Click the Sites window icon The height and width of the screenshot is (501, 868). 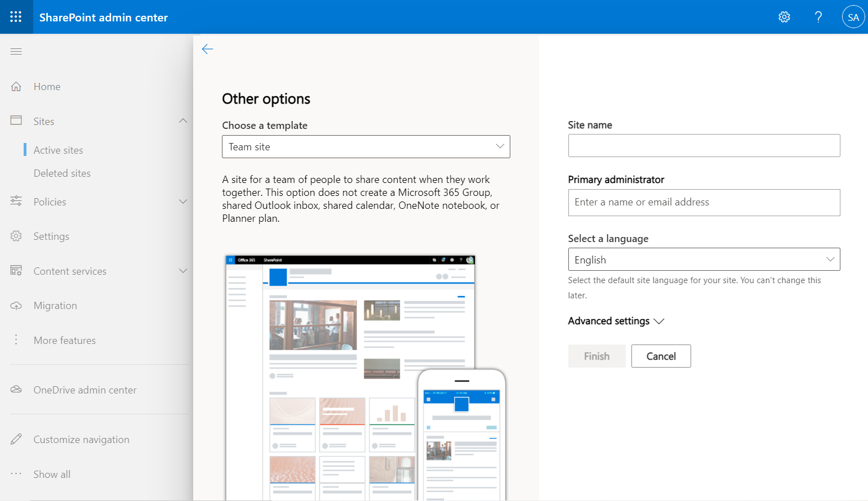pos(16,120)
